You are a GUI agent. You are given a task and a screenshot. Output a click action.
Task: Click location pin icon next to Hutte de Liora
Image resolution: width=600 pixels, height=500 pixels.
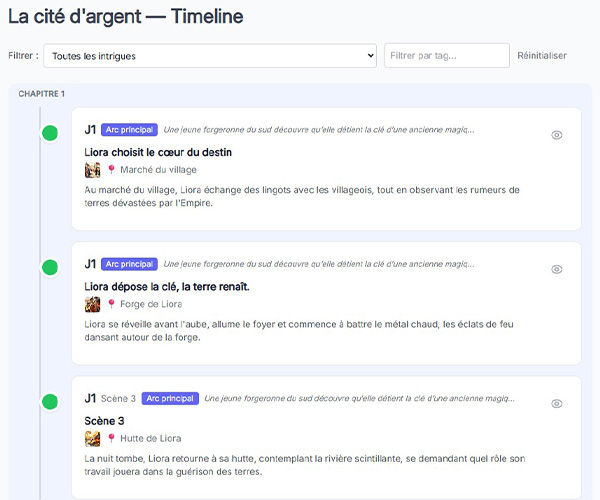click(x=111, y=438)
